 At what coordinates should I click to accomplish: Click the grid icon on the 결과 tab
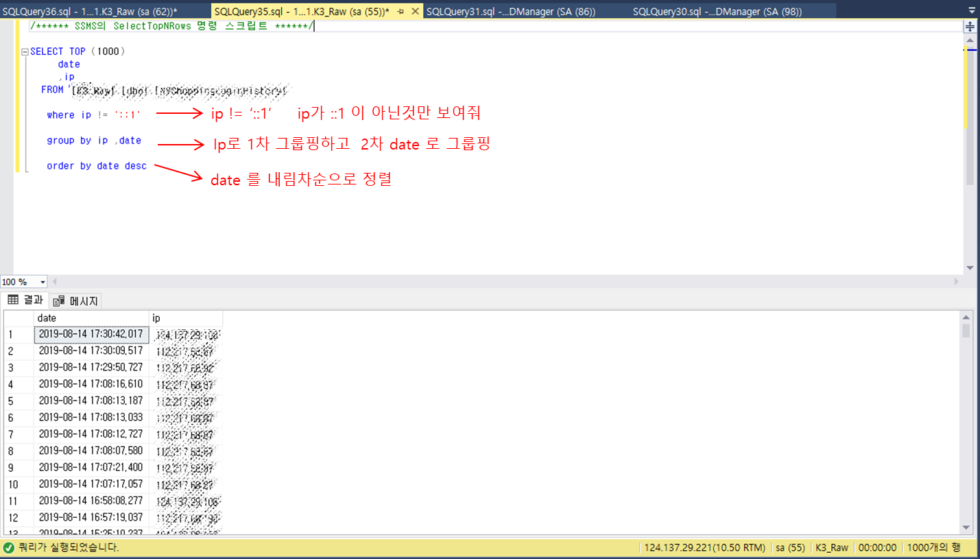pos(14,300)
